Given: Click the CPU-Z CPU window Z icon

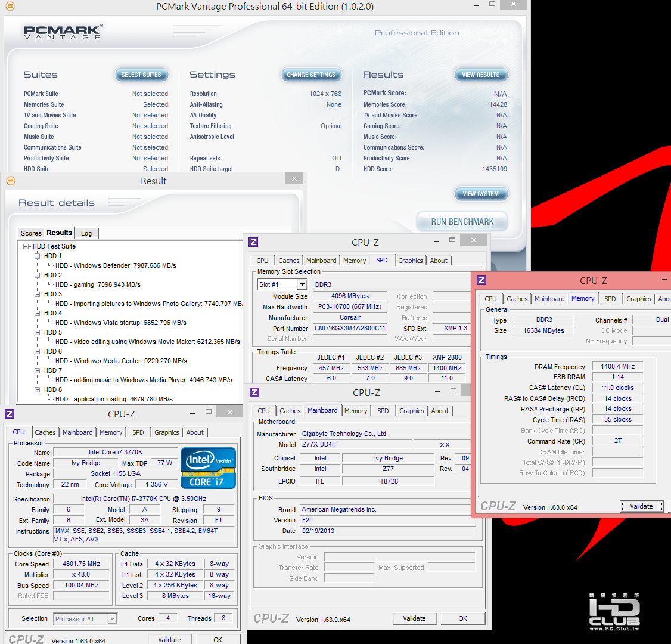Looking at the screenshot, I should pyautogui.click(x=10, y=414).
